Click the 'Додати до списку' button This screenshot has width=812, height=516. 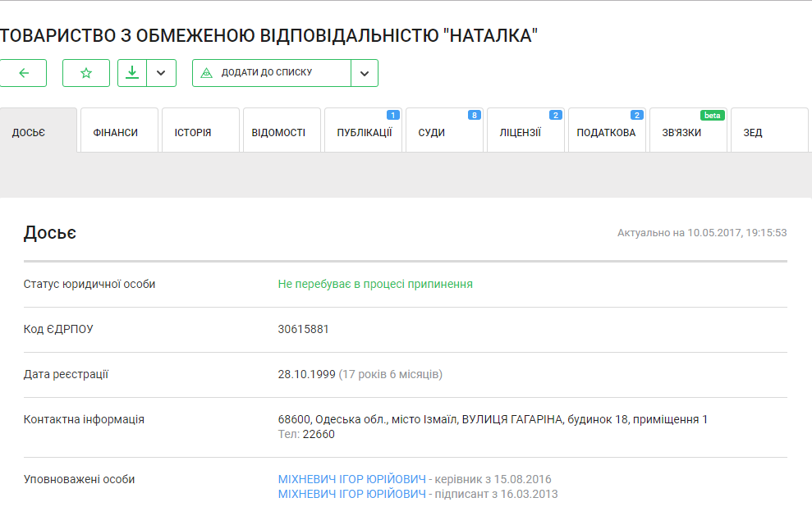(x=271, y=73)
